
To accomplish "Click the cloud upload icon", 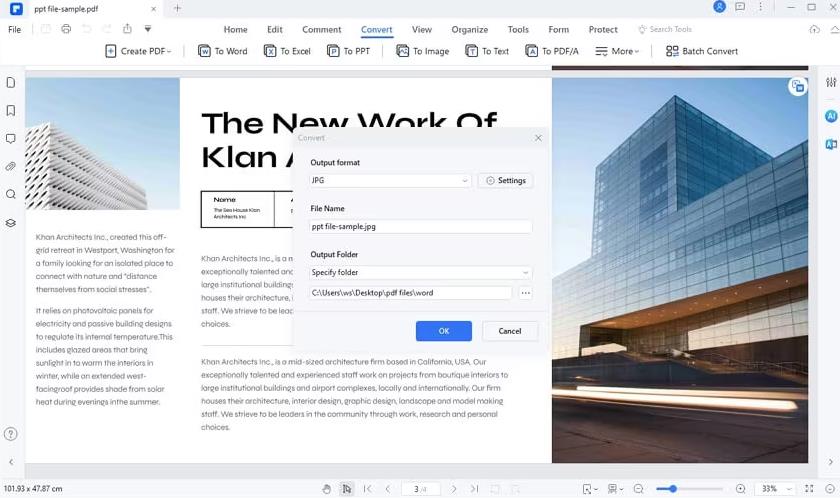I will pos(814,29).
